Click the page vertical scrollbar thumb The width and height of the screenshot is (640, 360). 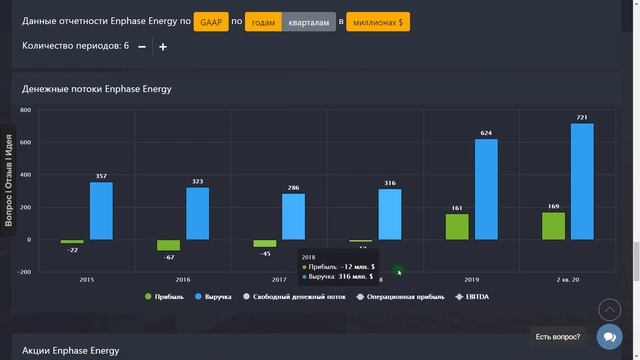pyautogui.click(x=636, y=261)
